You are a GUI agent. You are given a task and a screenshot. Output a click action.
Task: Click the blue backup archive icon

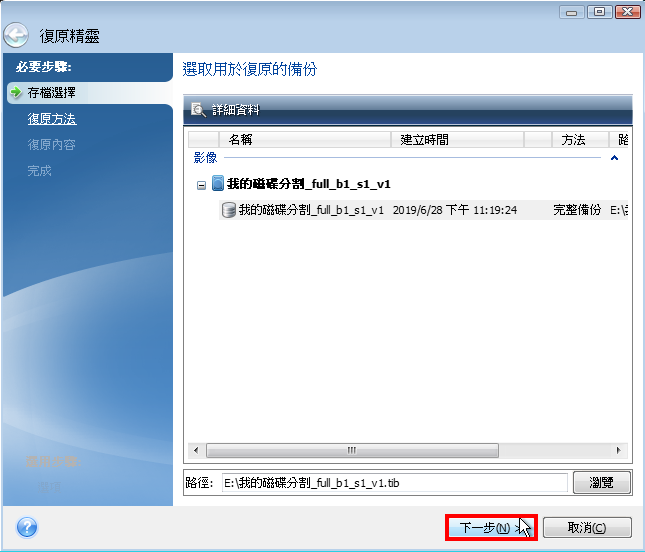coord(217,185)
